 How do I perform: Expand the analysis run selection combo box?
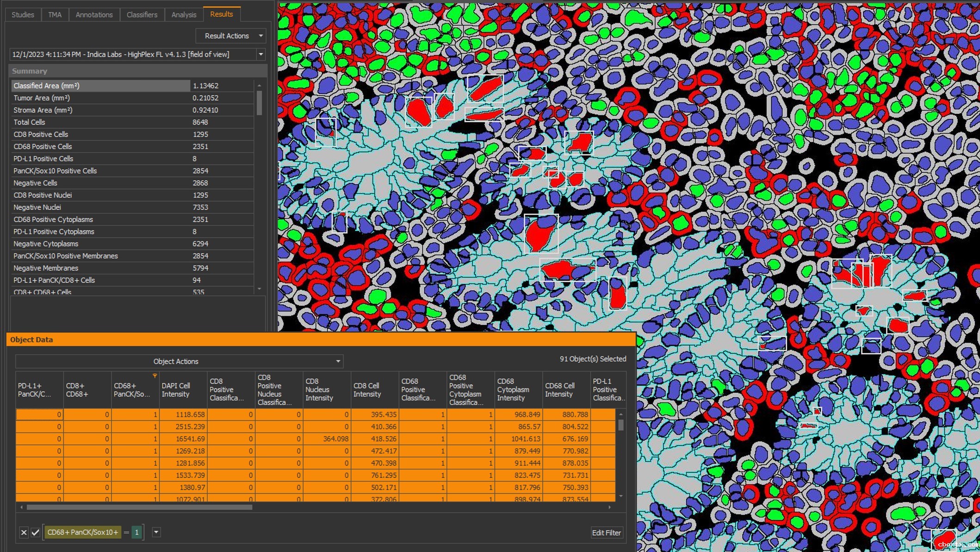tap(261, 54)
